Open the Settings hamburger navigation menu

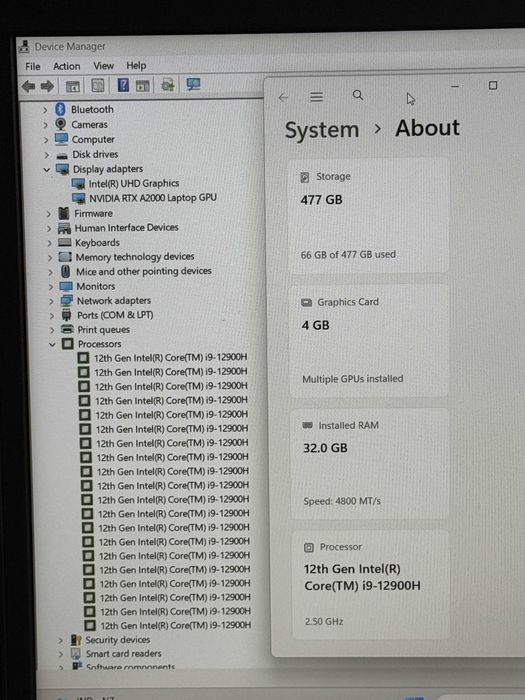(x=316, y=97)
